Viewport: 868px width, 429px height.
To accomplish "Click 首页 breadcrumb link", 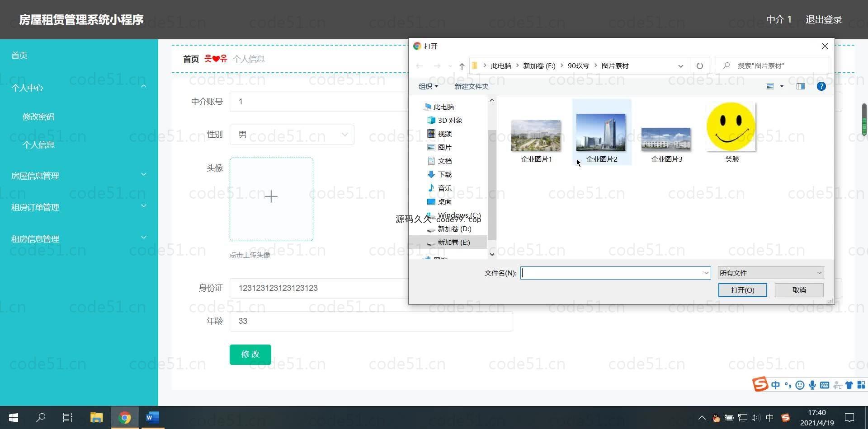I will tap(191, 59).
